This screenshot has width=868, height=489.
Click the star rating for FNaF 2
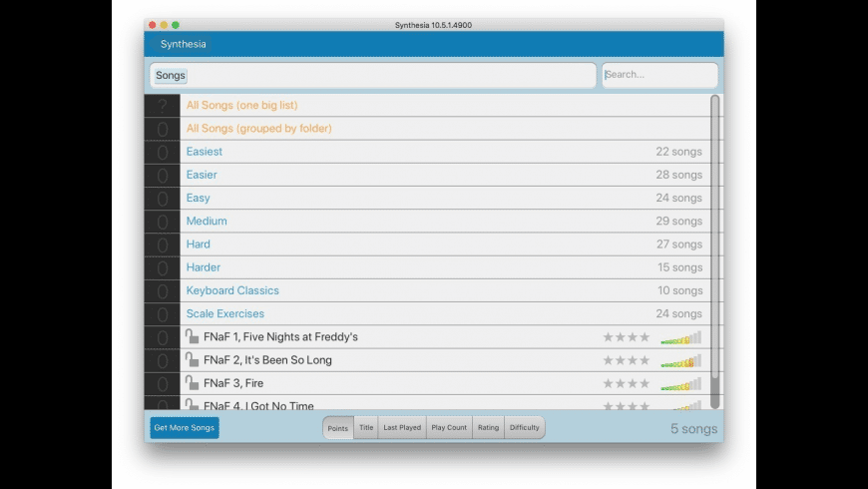[627, 360]
